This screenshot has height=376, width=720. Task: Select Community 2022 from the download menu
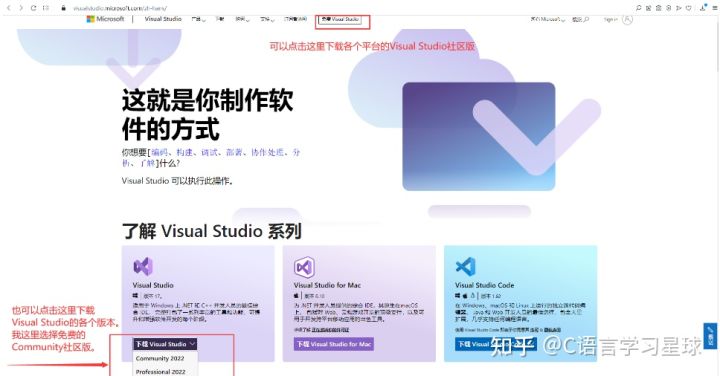coord(160,358)
